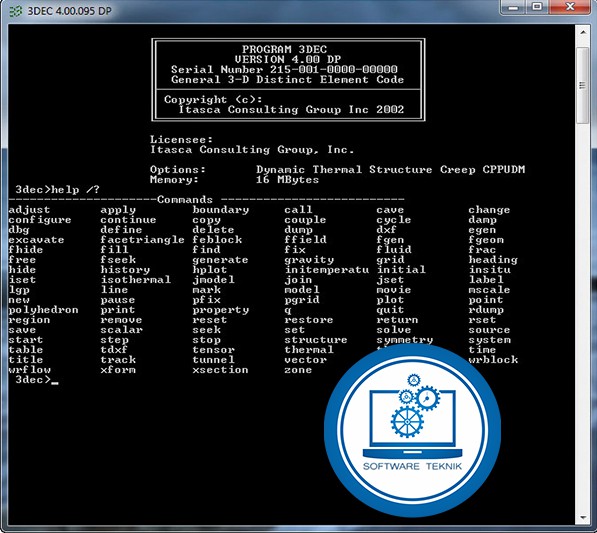Minimize the 3DEC console window
This screenshot has width=597, height=533.
[x=514, y=7]
